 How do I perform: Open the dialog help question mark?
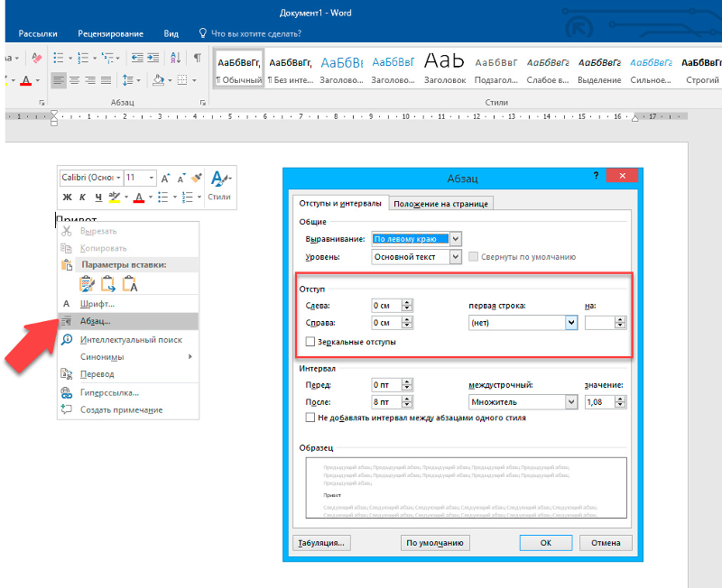(x=596, y=175)
